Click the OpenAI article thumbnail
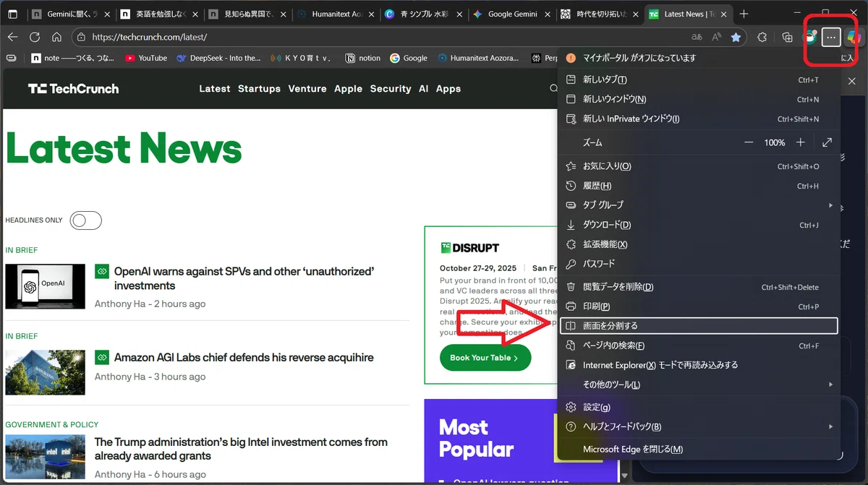The width and height of the screenshot is (868, 485). [45, 286]
